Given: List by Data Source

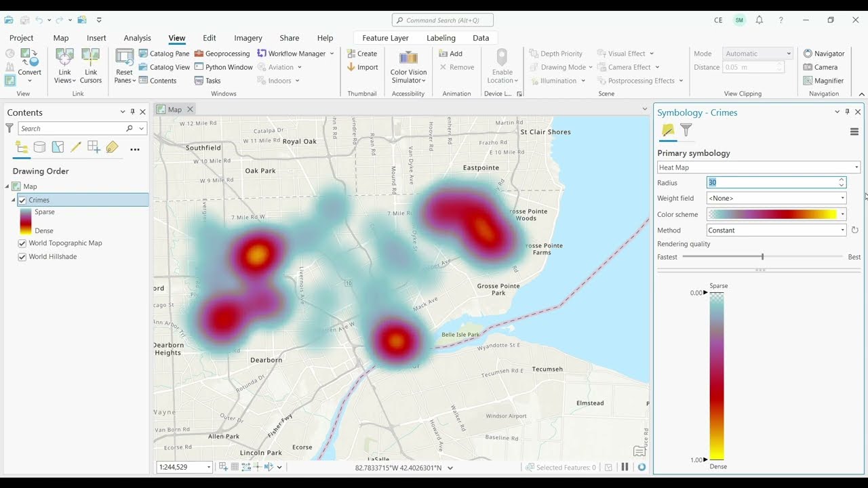Looking at the screenshot, I should (39, 148).
